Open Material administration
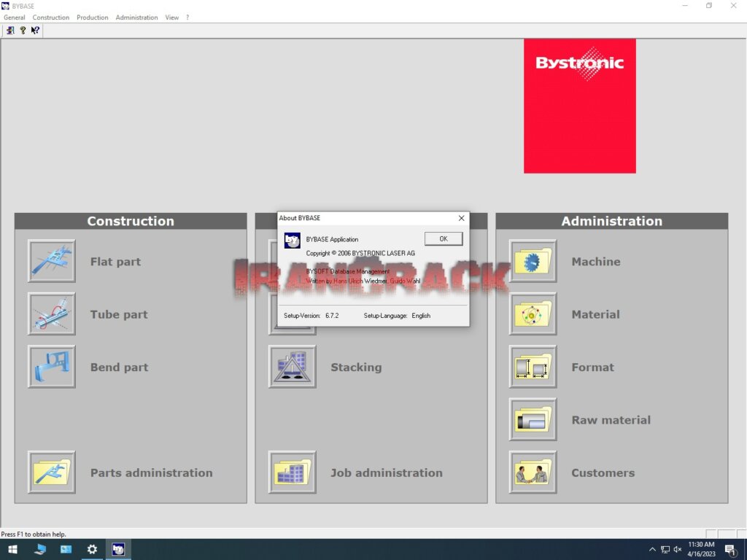 [533, 314]
